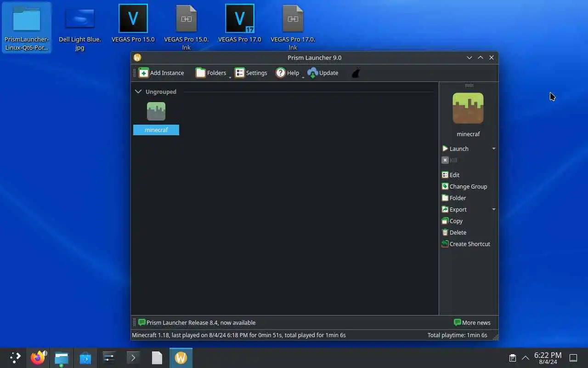Viewport: 588px width, 368px height.
Task: Open the instance Folder from sidebar
Action: 453,198
